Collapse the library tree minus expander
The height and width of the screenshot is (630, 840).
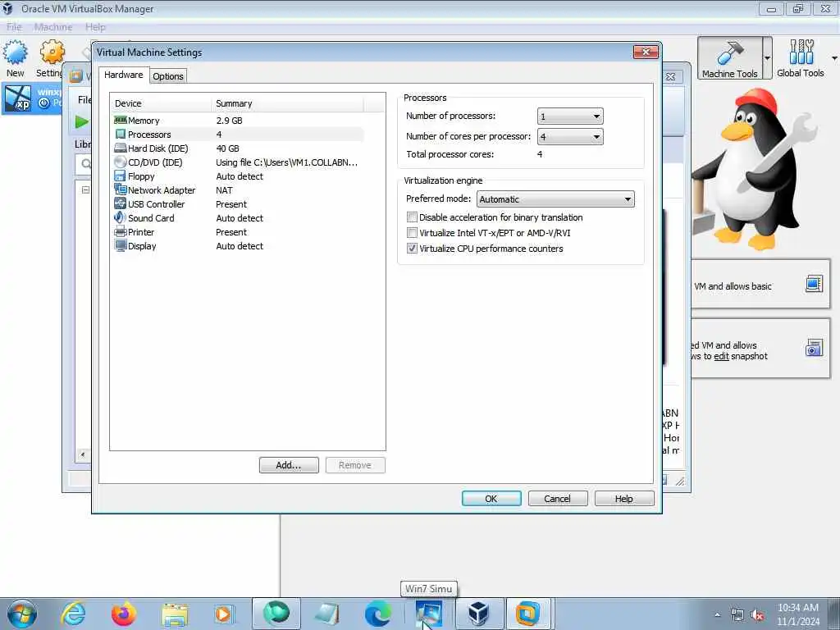[x=85, y=189]
